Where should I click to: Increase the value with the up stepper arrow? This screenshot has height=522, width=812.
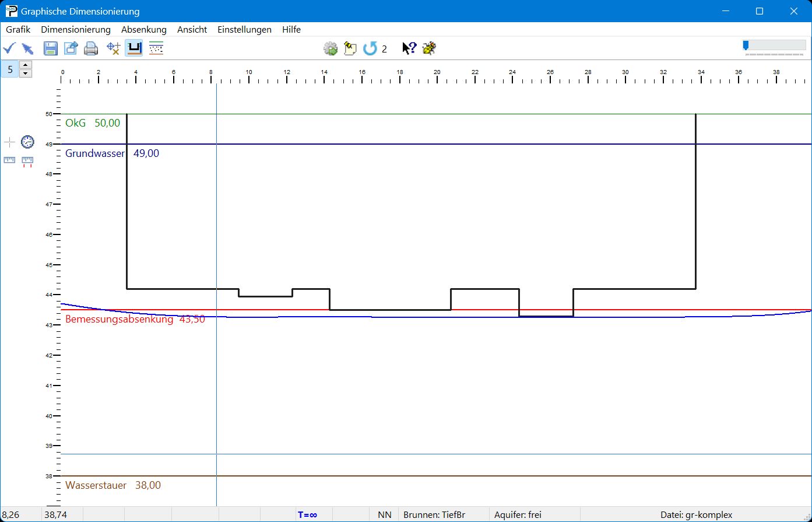point(26,65)
